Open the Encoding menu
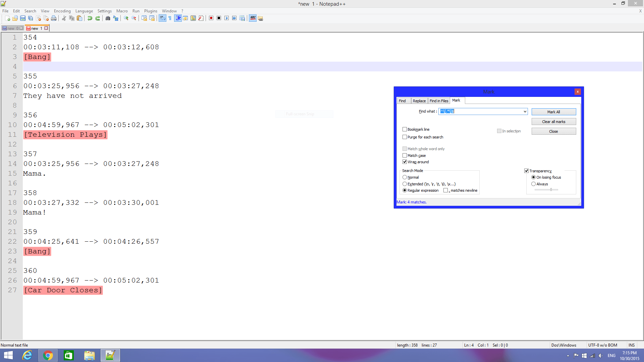The width and height of the screenshot is (644, 362). 62,11
